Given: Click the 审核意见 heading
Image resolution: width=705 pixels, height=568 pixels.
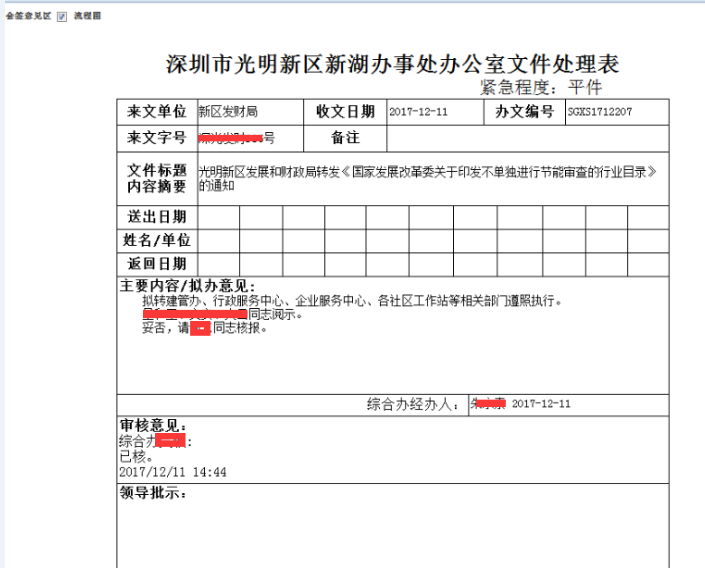Looking at the screenshot, I should click(153, 425).
